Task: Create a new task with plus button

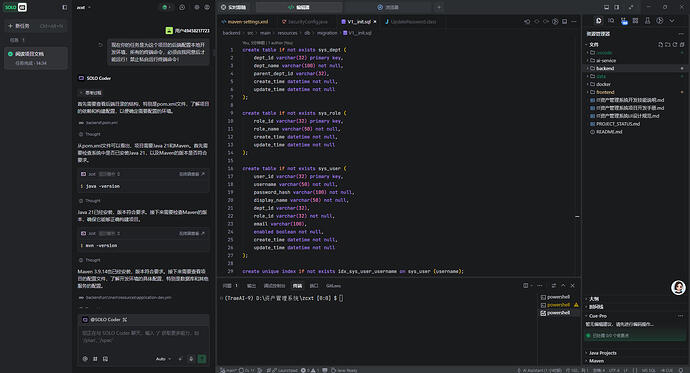Action: [36, 26]
